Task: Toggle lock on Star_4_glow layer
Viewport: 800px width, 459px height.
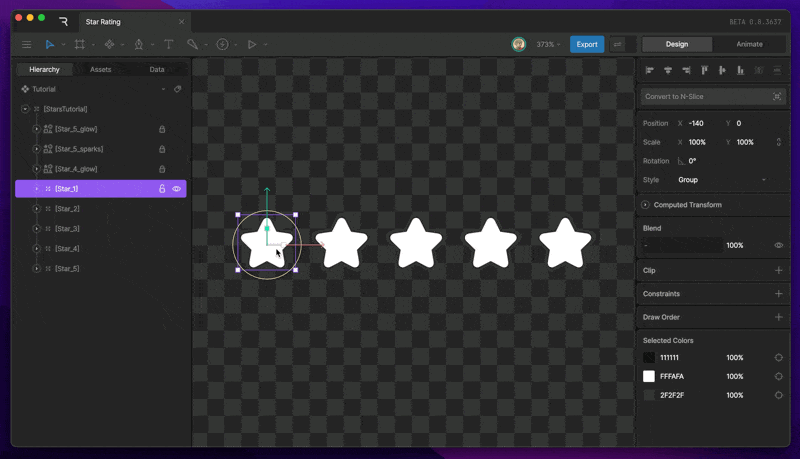Action: (162, 169)
